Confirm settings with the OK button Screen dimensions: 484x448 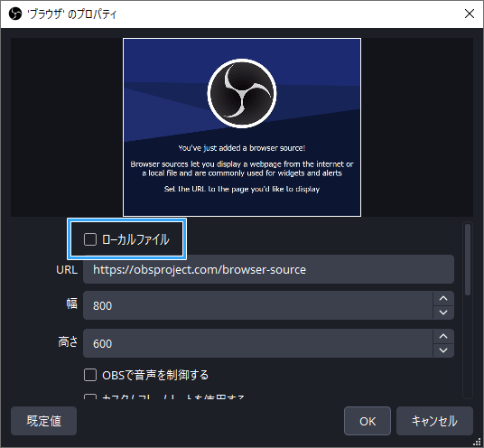point(368,421)
